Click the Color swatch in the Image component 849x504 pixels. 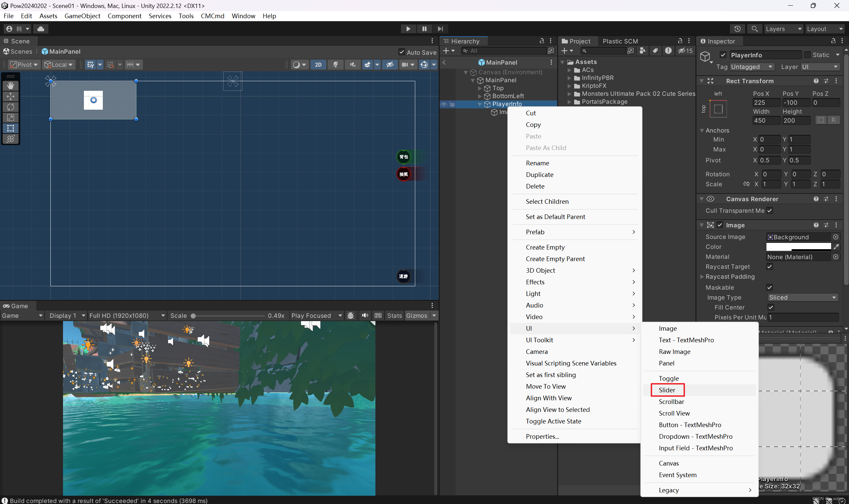coord(799,247)
